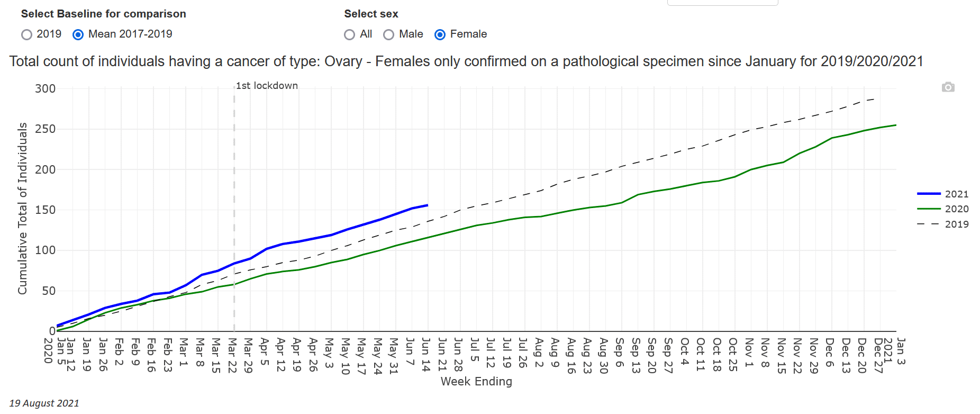Toggle the dashed 2019 legend entry
This screenshot has width=980, height=414.
[x=942, y=224]
